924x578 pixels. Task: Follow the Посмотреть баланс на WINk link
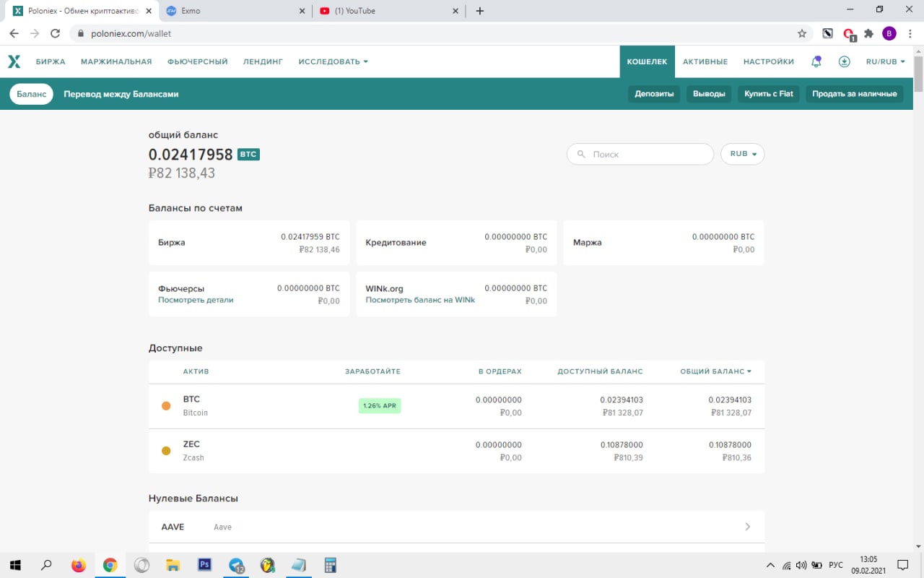tap(420, 300)
